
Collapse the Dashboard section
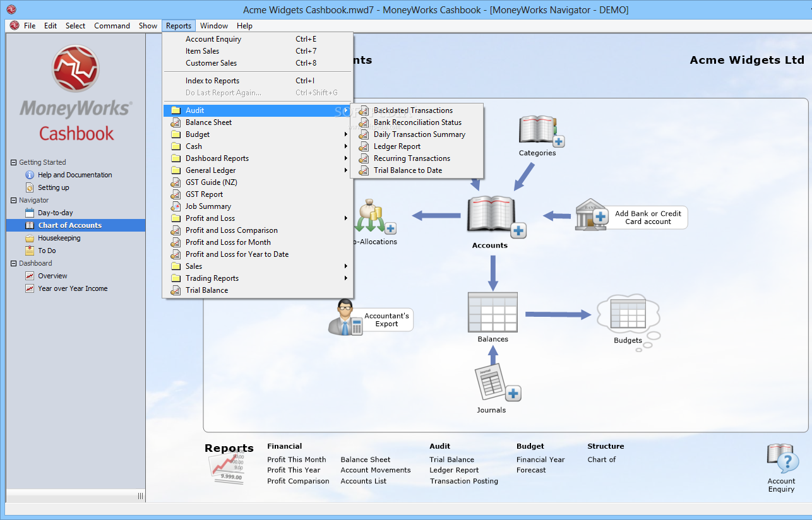click(14, 263)
